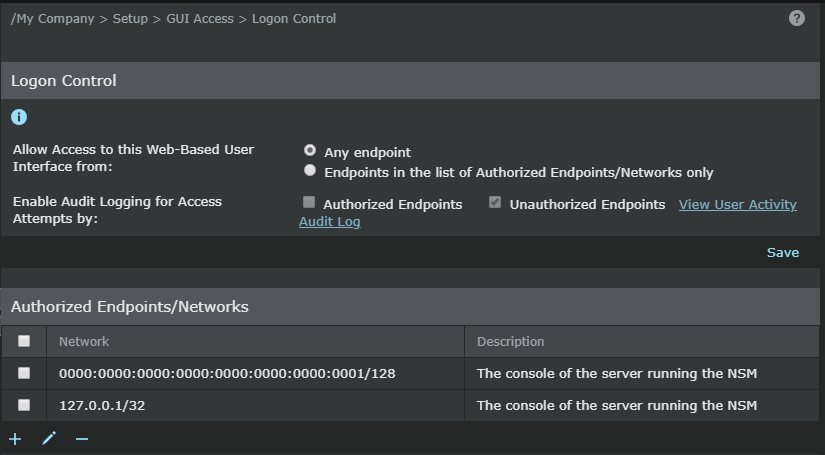825x455 pixels.
Task: Go to GUI Access in breadcrumb
Action: coord(200,18)
